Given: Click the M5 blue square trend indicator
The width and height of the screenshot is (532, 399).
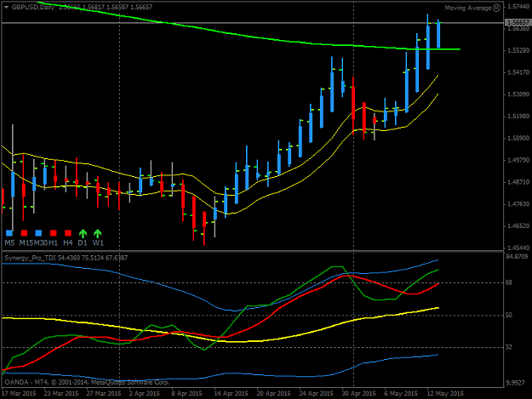Looking at the screenshot, I should pyautogui.click(x=9, y=233).
